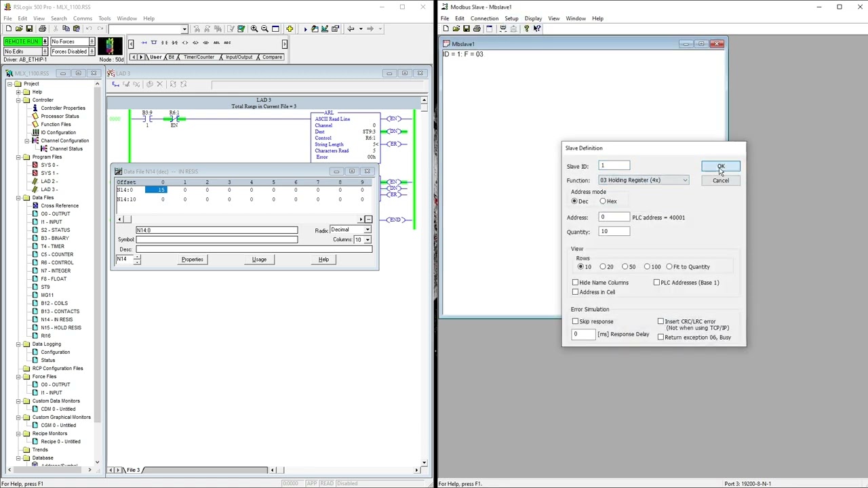Switch to the Timer/Counter instruction tab
868x488 pixels.
tap(199, 57)
